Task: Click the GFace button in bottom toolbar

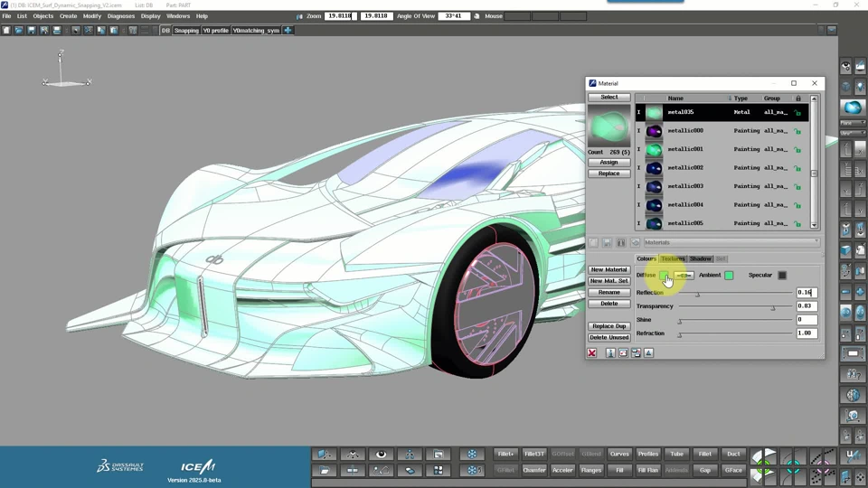Action: tap(733, 470)
